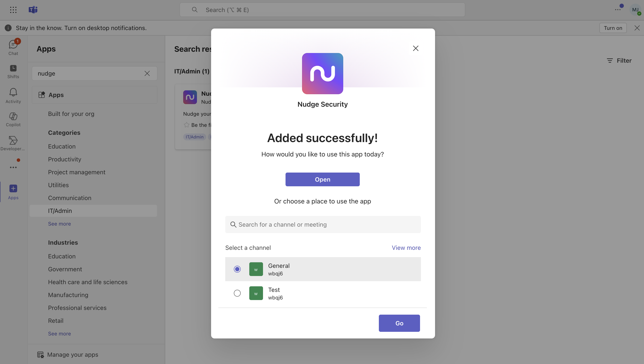This screenshot has height=364, width=644.
Task: Select the Test channel radio button
Action: (x=237, y=293)
